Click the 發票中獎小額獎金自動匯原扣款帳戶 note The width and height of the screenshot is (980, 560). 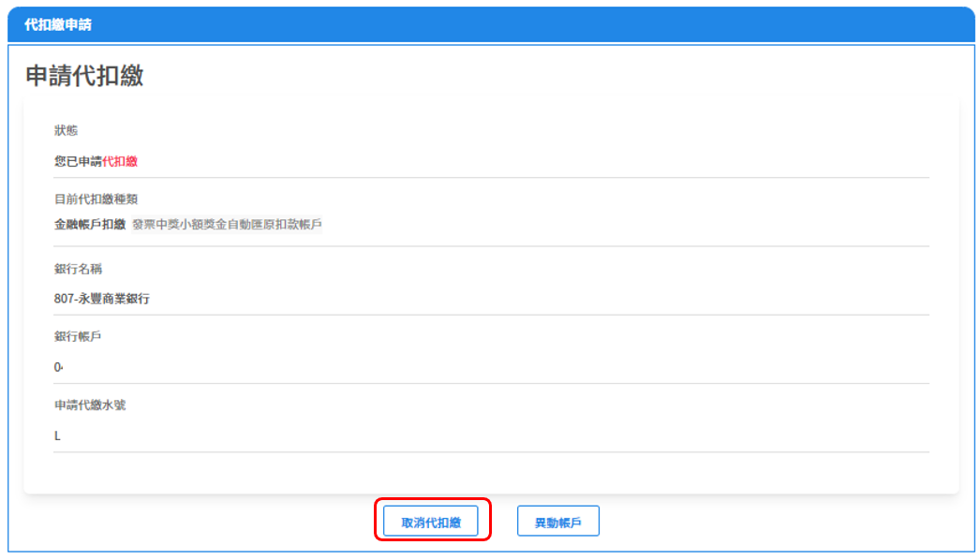click(x=227, y=224)
